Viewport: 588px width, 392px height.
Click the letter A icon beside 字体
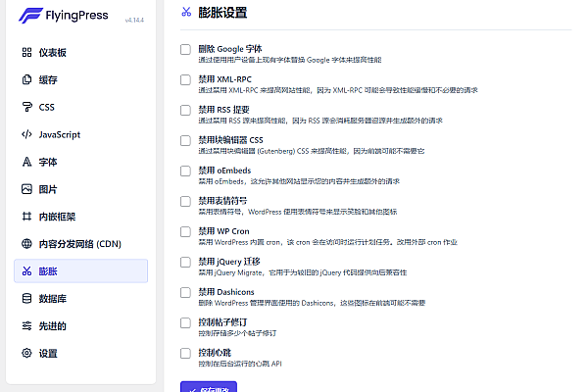[26, 162]
